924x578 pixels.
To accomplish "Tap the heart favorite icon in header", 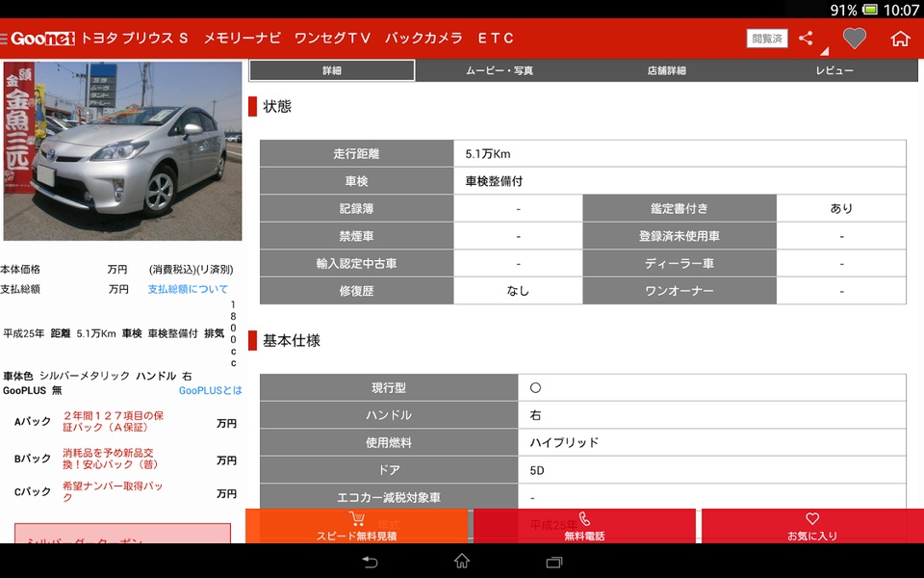I will pos(854,39).
